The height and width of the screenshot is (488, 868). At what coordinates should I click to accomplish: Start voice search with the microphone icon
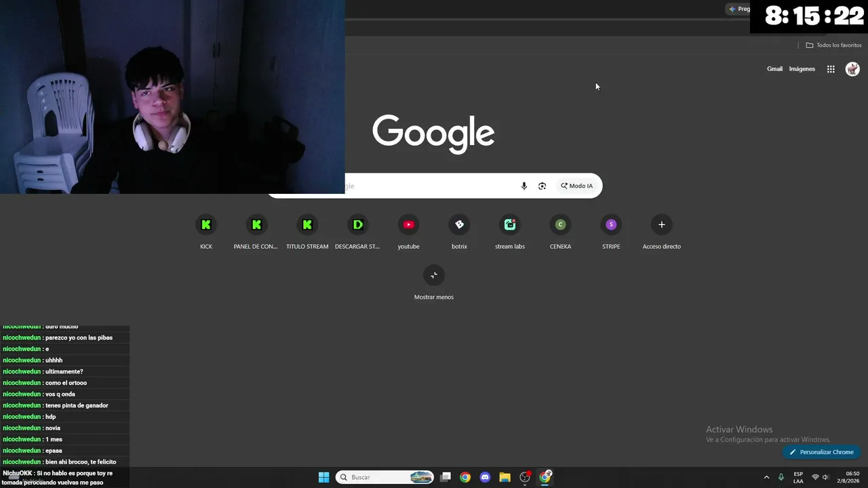pyautogui.click(x=524, y=186)
